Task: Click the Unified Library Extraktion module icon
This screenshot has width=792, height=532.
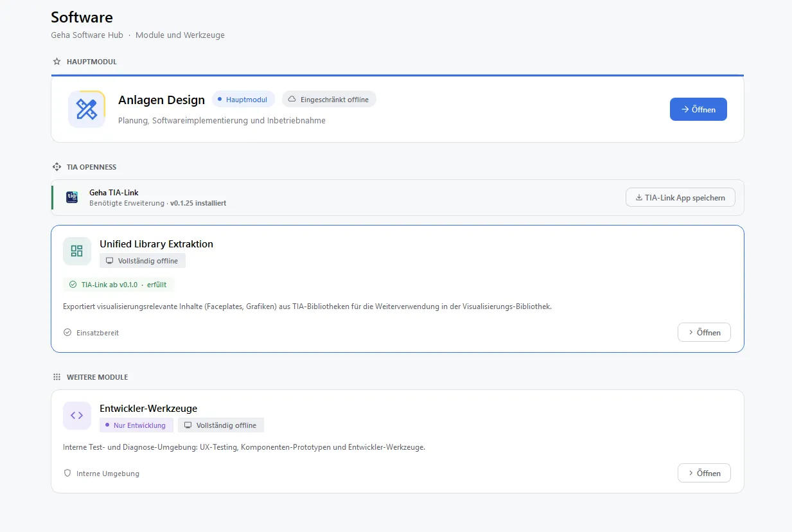Action: point(77,251)
